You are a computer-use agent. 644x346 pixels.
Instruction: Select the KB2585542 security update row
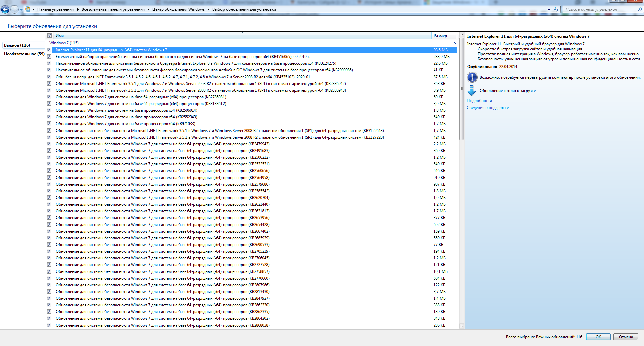[251, 191]
